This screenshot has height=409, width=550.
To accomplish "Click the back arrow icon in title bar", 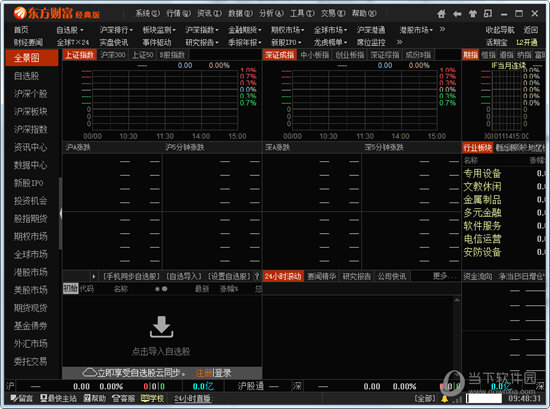I will point(457,14).
